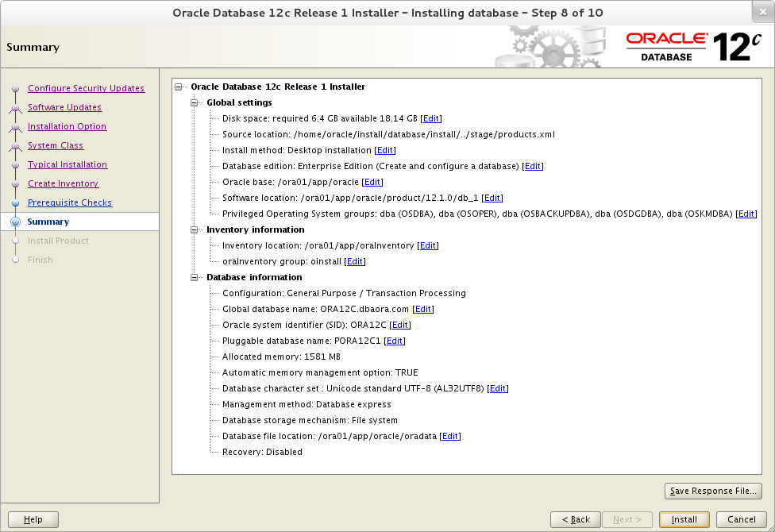Return to Prerequisite Checks step

(x=70, y=202)
